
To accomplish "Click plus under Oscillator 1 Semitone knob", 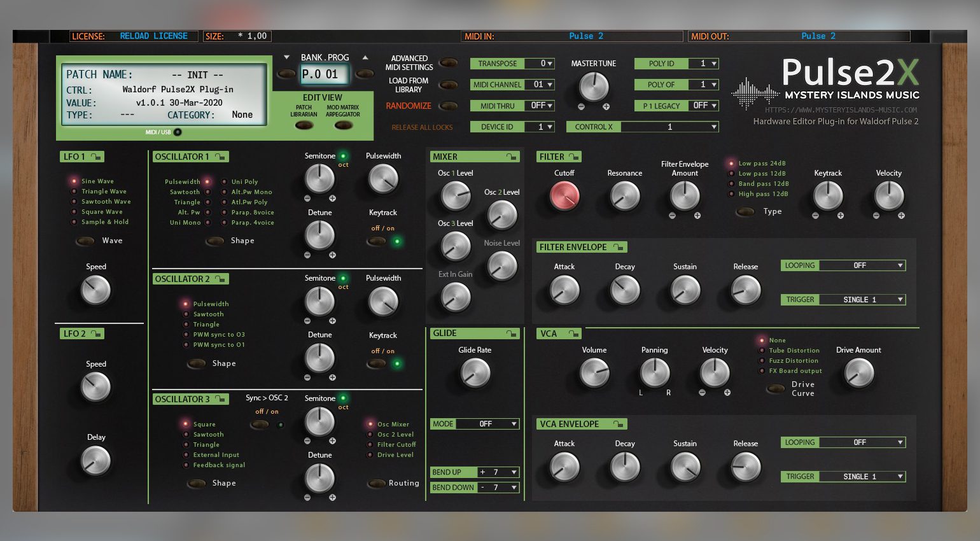I will click(332, 199).
